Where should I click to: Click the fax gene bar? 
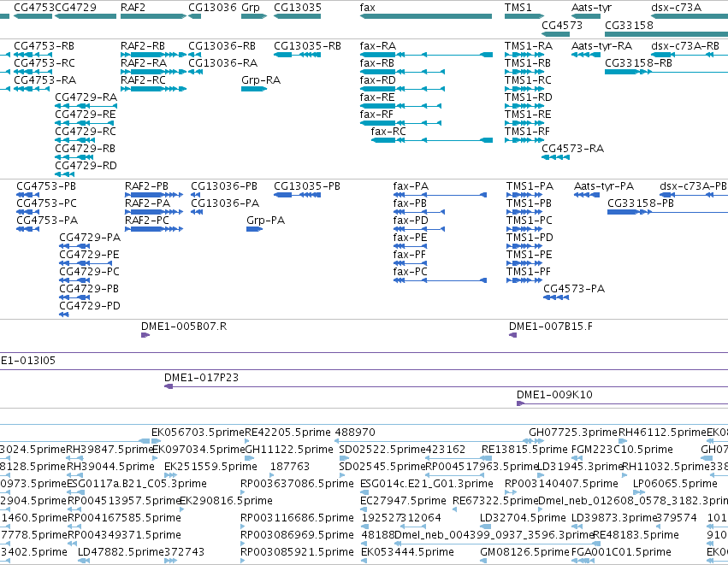[x=426, y=16]
